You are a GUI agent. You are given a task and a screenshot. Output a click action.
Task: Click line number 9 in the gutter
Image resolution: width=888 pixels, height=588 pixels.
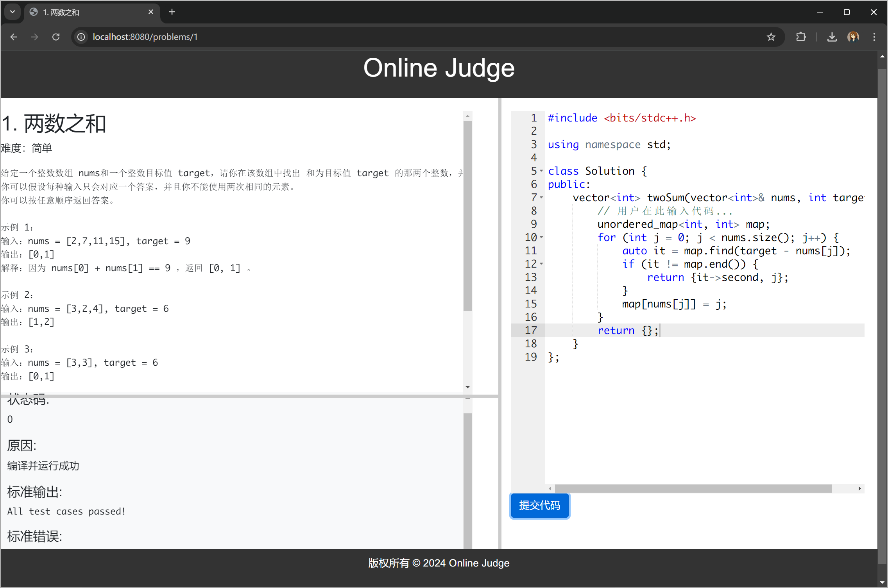point(534,224)
